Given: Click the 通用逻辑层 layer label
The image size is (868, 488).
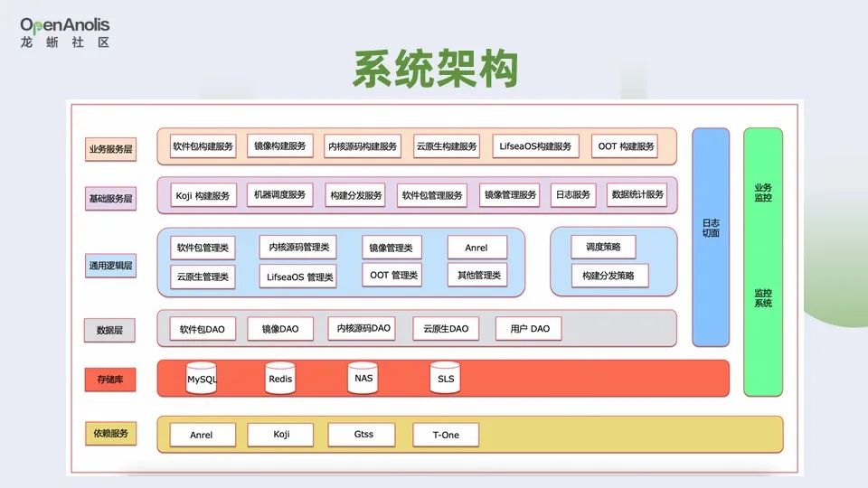Looking at the screenshot, I should point(110,266).
